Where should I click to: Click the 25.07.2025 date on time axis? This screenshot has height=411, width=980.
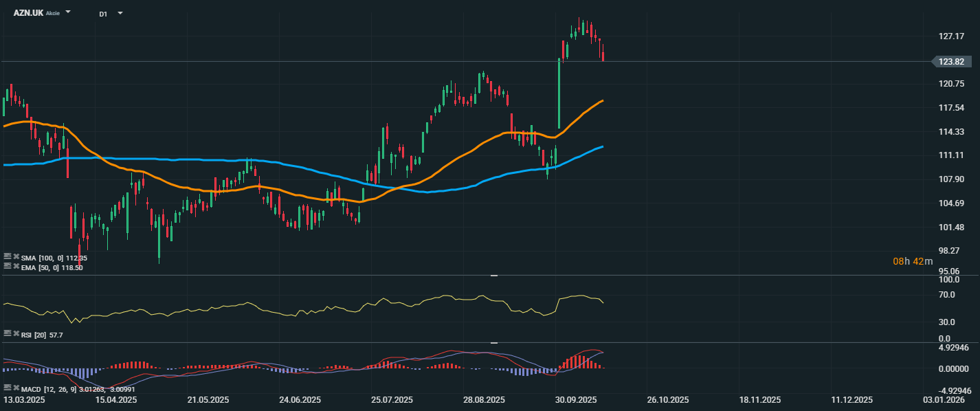pos(392,400)
